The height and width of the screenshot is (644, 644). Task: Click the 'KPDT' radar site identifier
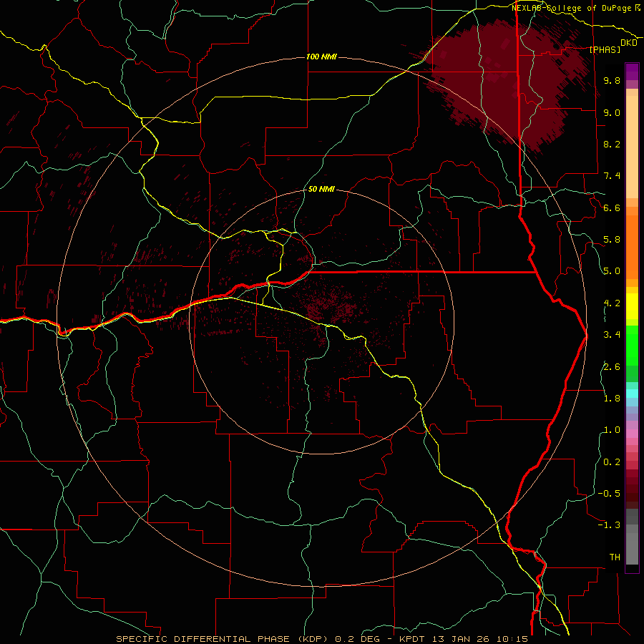(x=413, y=639)
